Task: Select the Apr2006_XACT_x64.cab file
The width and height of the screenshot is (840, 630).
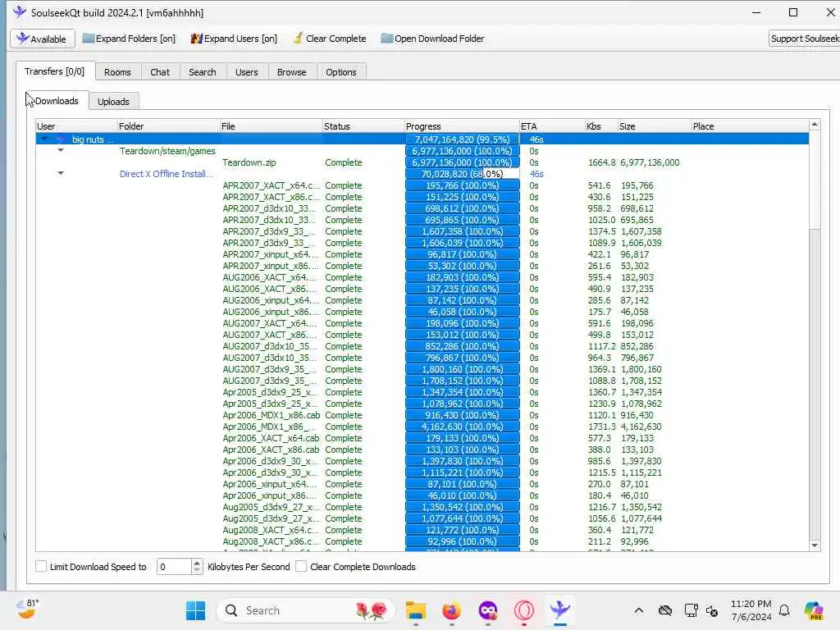Action: [x=271, y=438]
